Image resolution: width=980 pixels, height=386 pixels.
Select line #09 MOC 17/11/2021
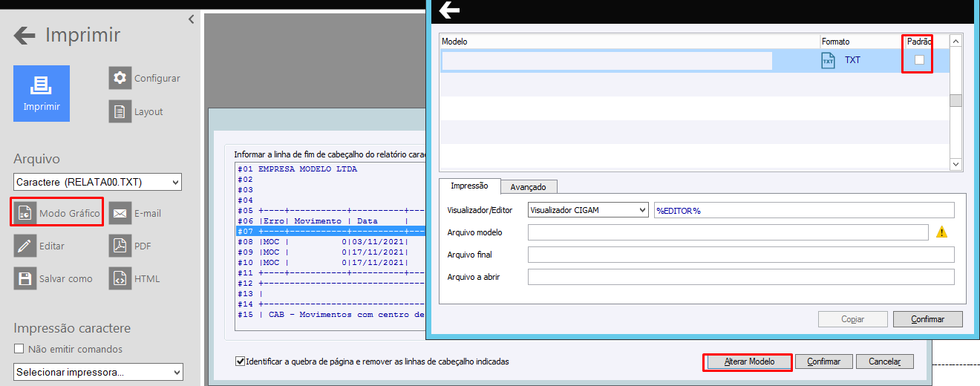click(329, 252)
